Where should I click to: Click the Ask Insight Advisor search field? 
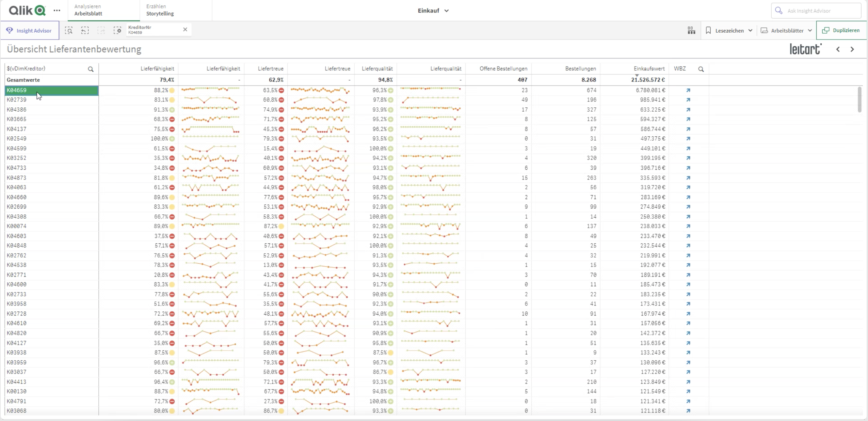(x=816, y=11)
